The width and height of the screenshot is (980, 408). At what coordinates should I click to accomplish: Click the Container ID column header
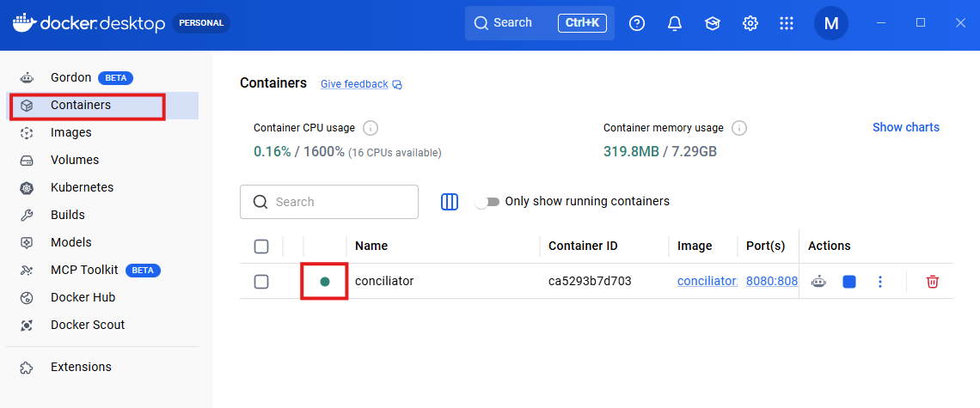point(583,247)
